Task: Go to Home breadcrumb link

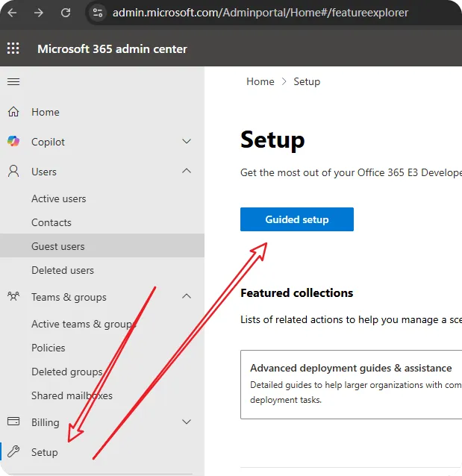Action: (x=260, y=81)
